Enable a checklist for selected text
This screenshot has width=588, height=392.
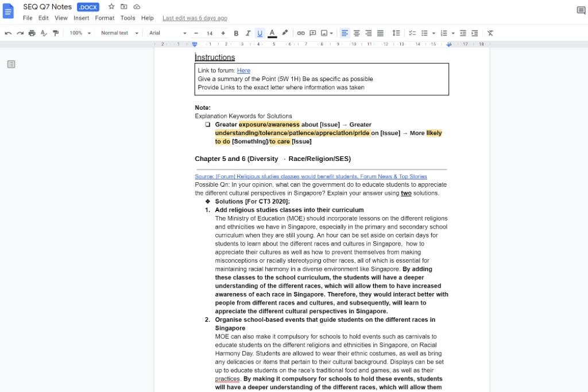pos(412,33)
